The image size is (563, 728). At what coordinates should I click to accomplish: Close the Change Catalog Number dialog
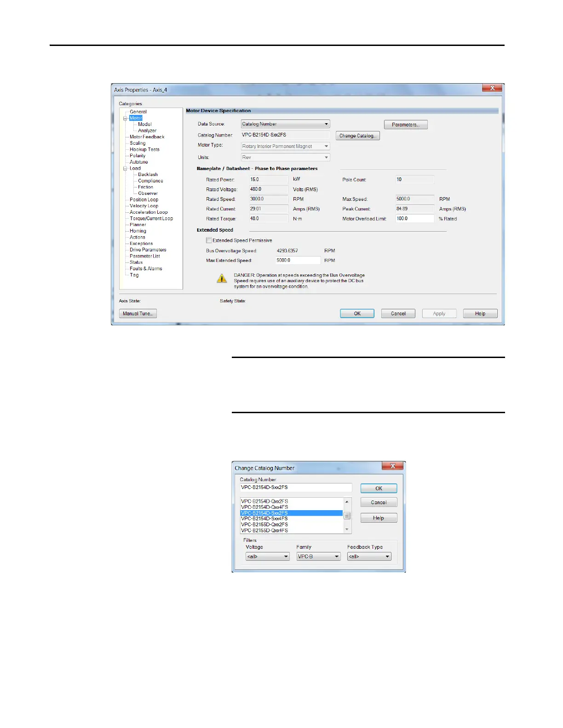[x=392, y=466]
